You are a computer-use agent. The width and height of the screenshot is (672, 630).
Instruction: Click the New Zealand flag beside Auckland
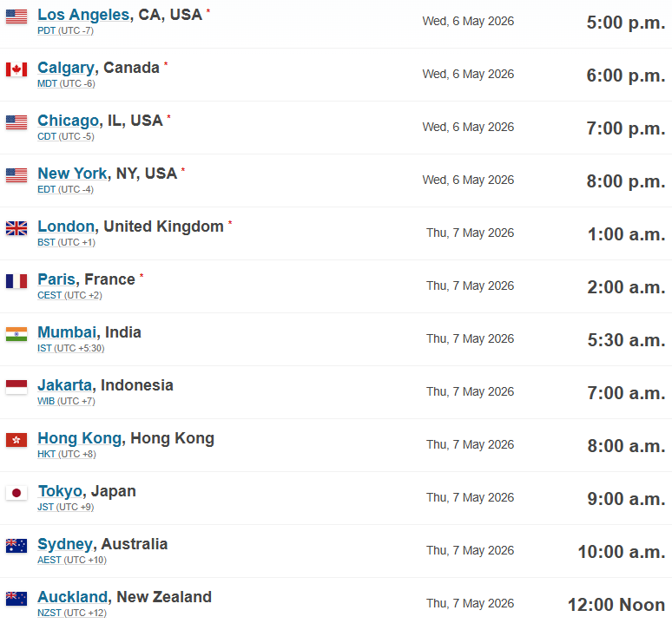pyautogui.click(x=16, y=599)
